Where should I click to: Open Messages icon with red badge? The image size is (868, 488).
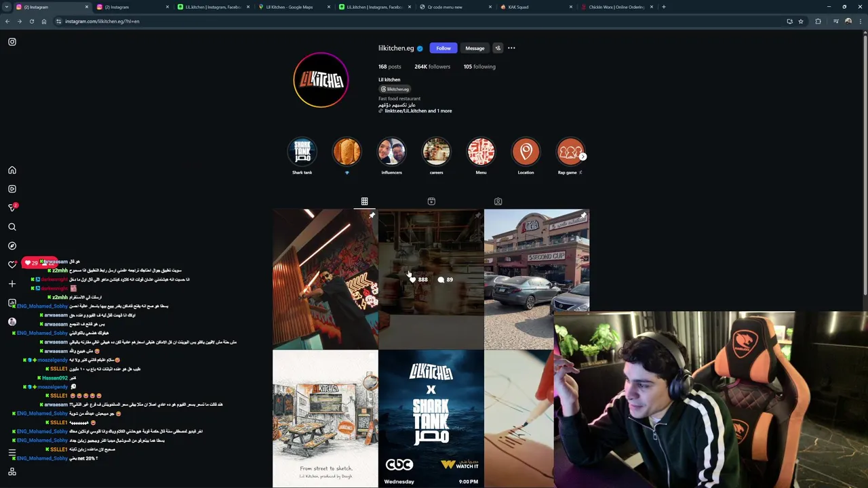pyautogui.click(x=12, y=207)
